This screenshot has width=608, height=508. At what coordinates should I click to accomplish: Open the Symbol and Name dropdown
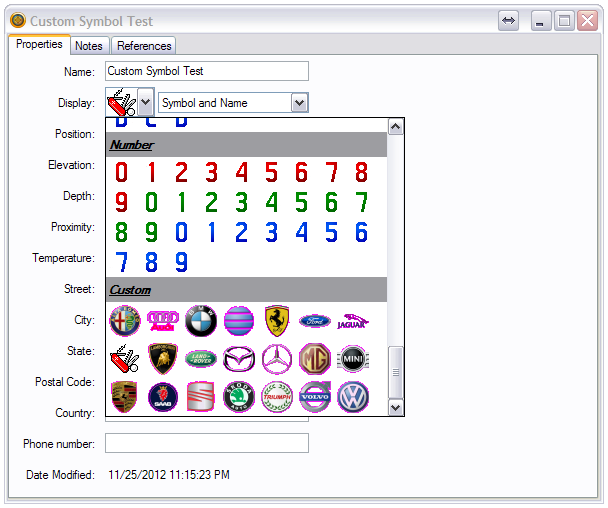(299, 103)
